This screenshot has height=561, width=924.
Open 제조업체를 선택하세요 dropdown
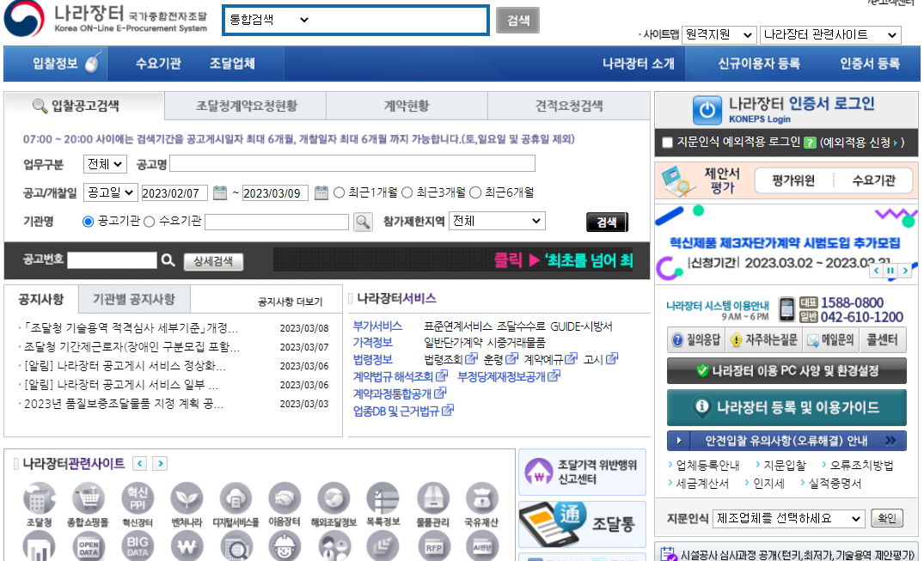789,519
